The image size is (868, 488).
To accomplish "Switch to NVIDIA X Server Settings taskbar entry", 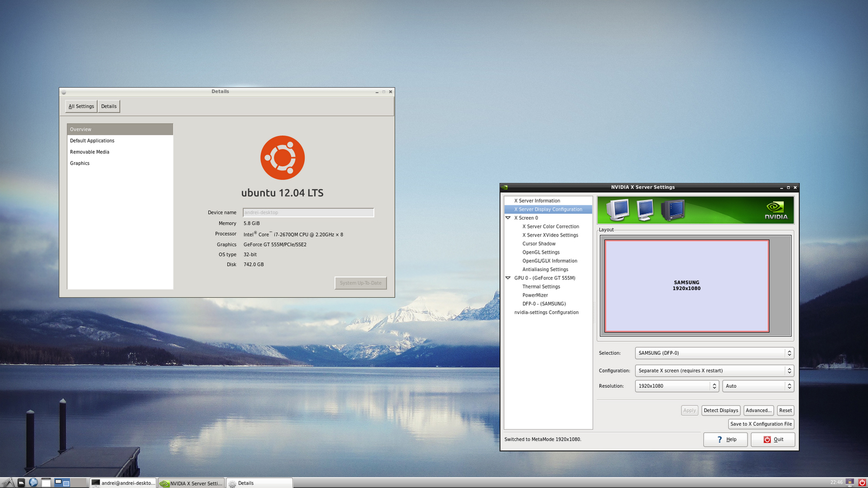I will (191, 483).
